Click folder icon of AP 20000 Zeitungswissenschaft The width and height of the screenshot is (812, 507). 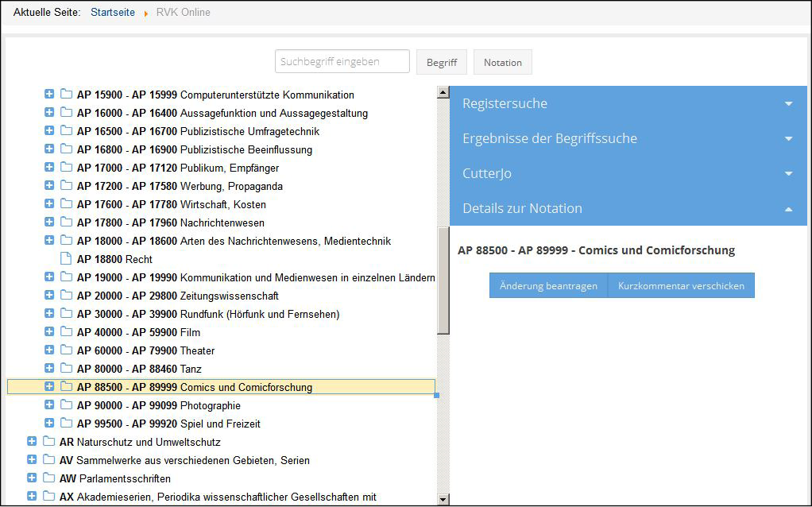pyautogui.click(x=66, y=295)
